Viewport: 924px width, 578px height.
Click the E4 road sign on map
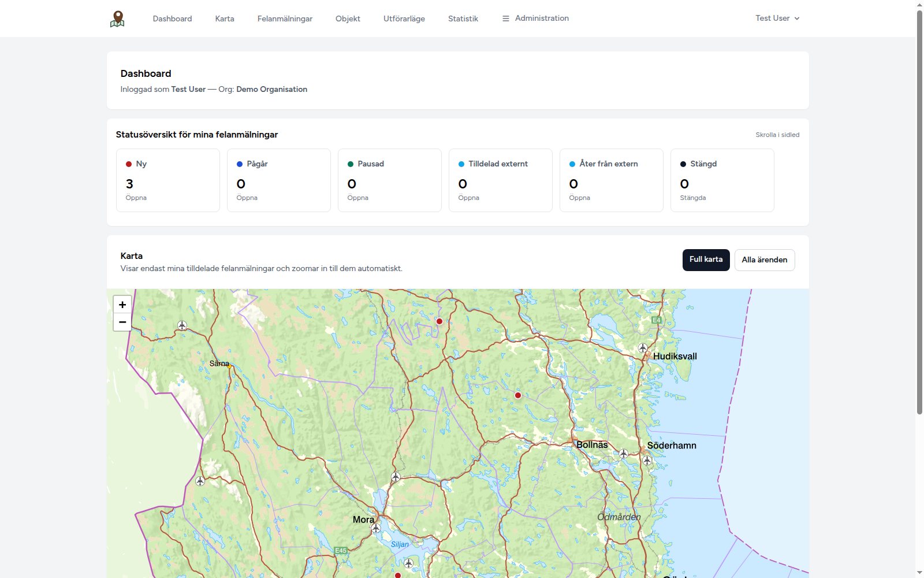(657, 320)
